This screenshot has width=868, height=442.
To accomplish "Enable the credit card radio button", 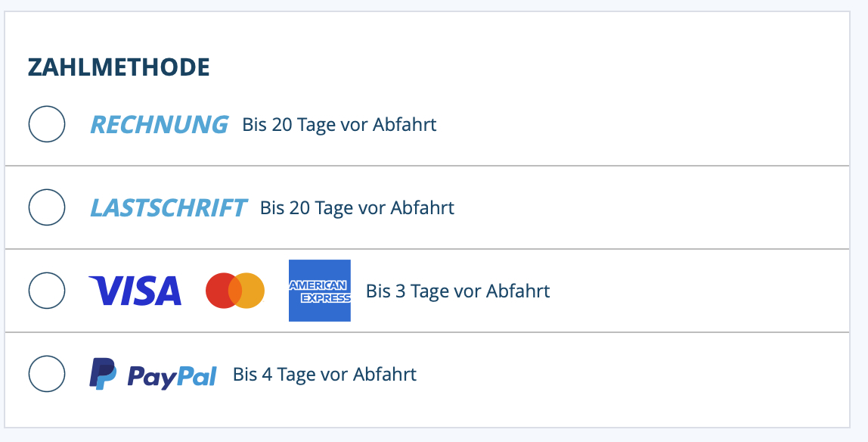I will (47, 291).
